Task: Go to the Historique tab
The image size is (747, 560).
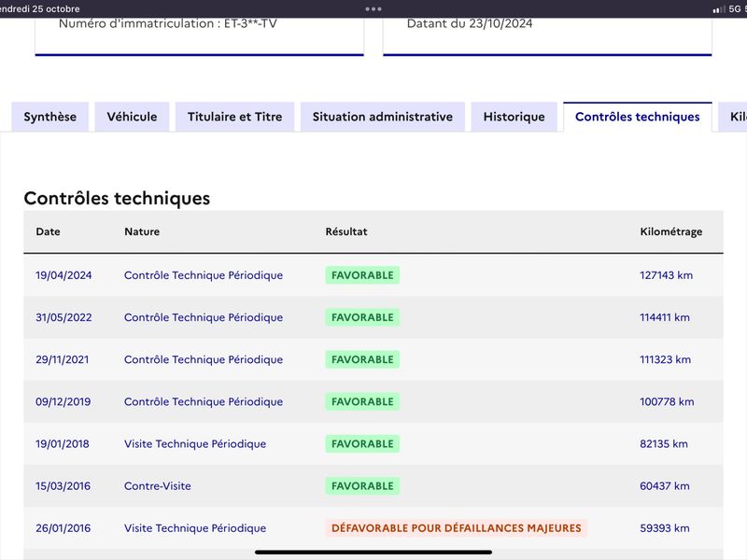Action: [514, 117]
